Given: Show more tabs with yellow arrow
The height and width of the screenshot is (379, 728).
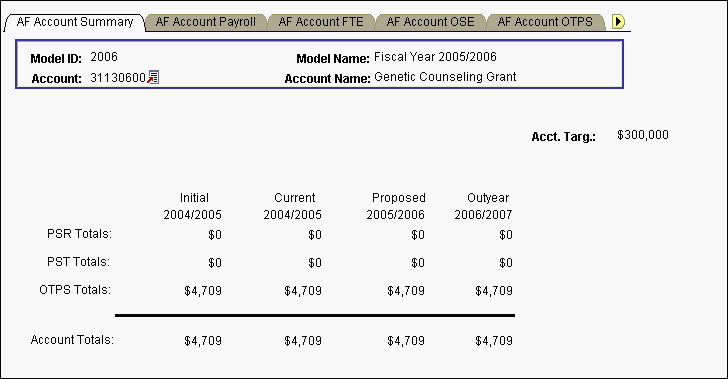Looking at the screenshot, I should pos(618,21).
